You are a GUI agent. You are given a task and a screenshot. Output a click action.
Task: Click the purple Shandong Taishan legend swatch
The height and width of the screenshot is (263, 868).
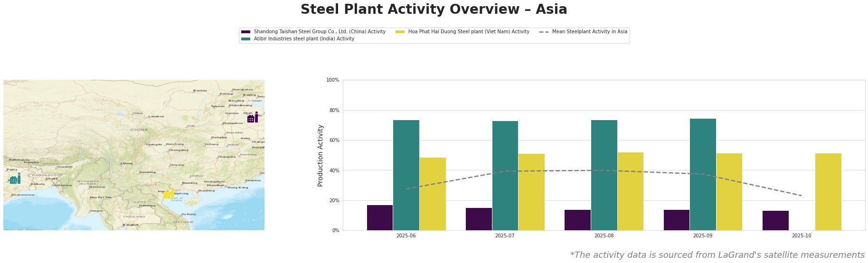coord(245,32)
